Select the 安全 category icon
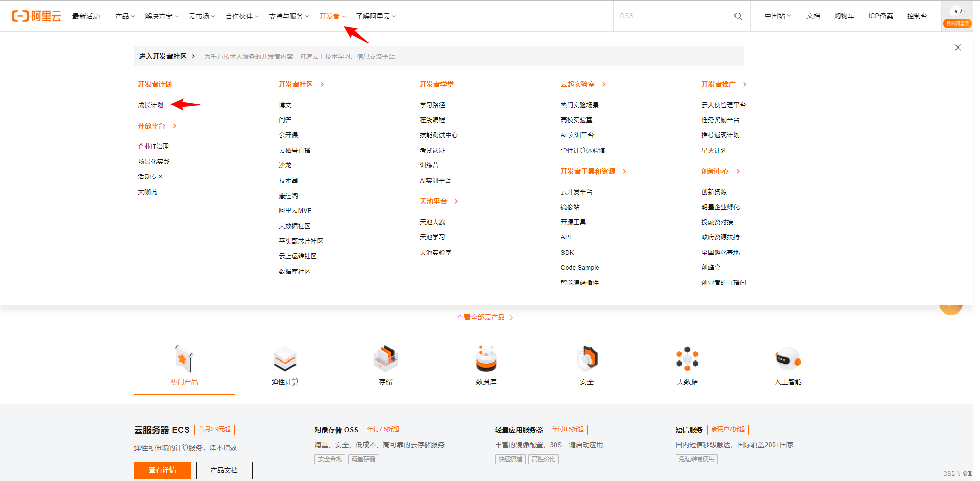980x481 pixels. (x=587, y=359)
